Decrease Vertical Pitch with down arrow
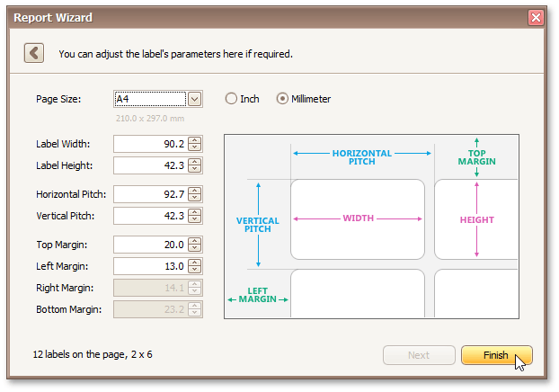This screenshot has height=392, width=559. 195,219
